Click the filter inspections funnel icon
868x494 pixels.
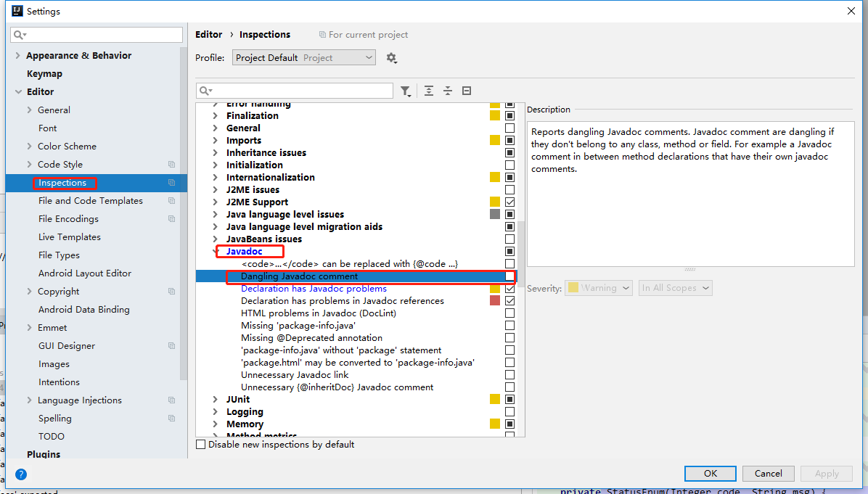[406, 91]
